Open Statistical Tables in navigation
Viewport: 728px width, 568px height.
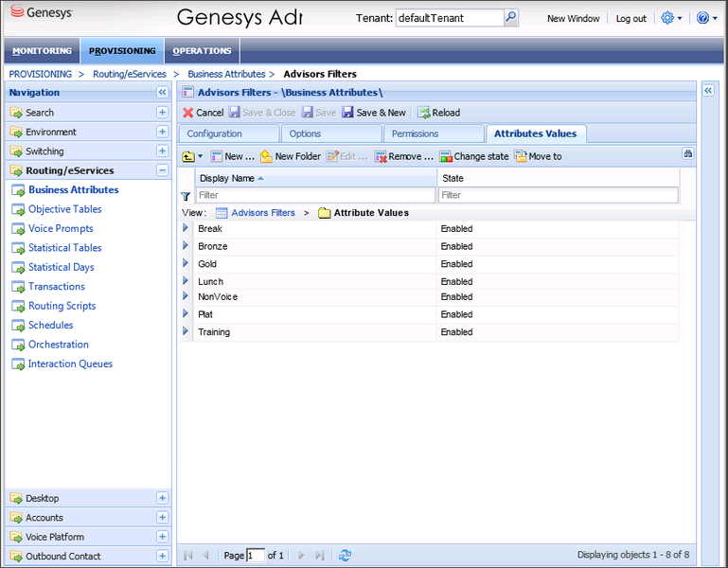tap(64, 247)
